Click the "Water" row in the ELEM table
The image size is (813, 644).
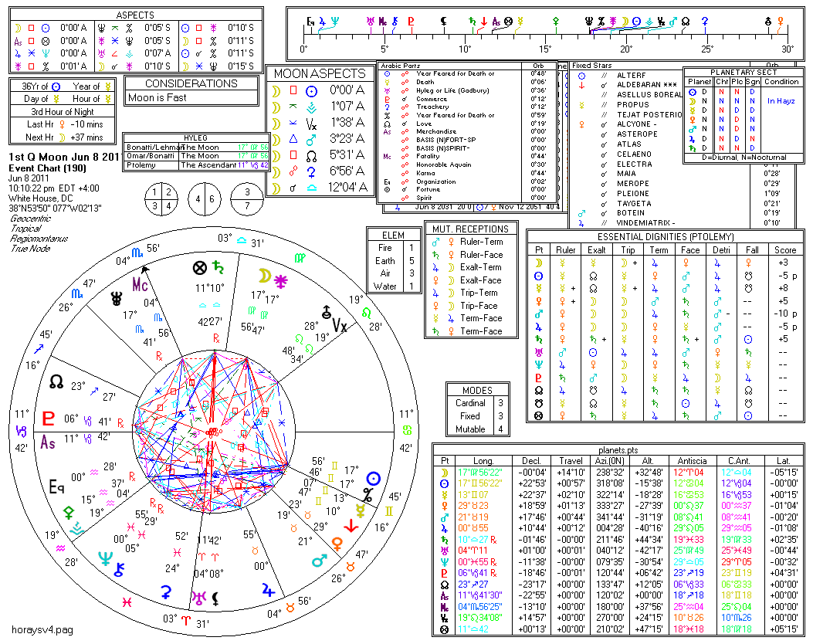pos(394,286)
